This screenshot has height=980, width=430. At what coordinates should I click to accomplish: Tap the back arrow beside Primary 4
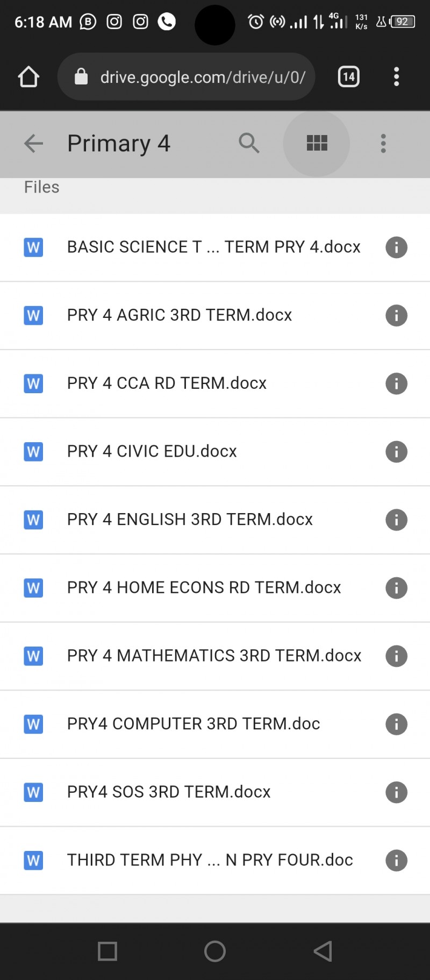click(33, 144)
